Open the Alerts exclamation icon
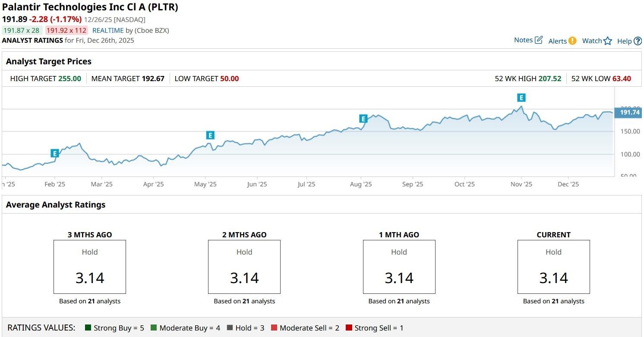 [572, 41]
